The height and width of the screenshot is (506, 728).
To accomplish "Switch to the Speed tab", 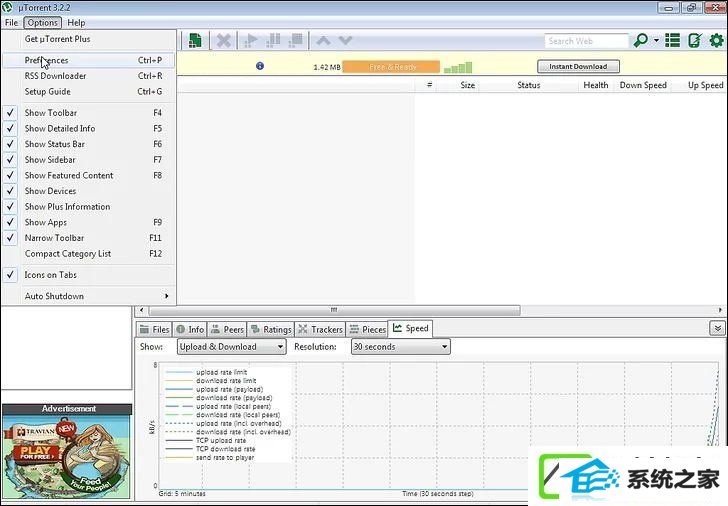I will [x=410, y=328].
